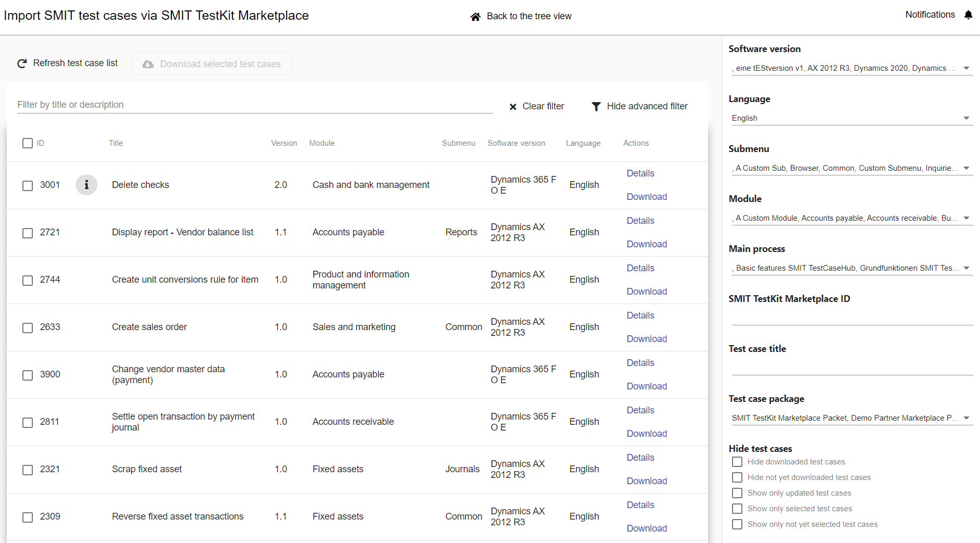Enable Hide downloaded test cases
The image size is (980, 543).
pos(737,462)
